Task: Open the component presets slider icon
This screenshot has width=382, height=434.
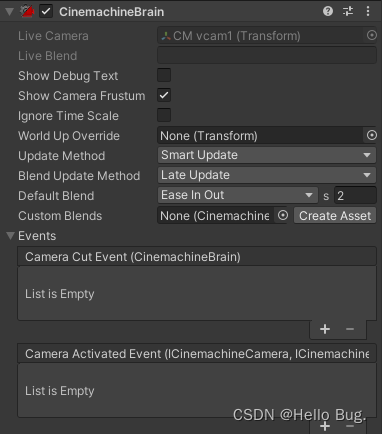Action: click(348, 11)
